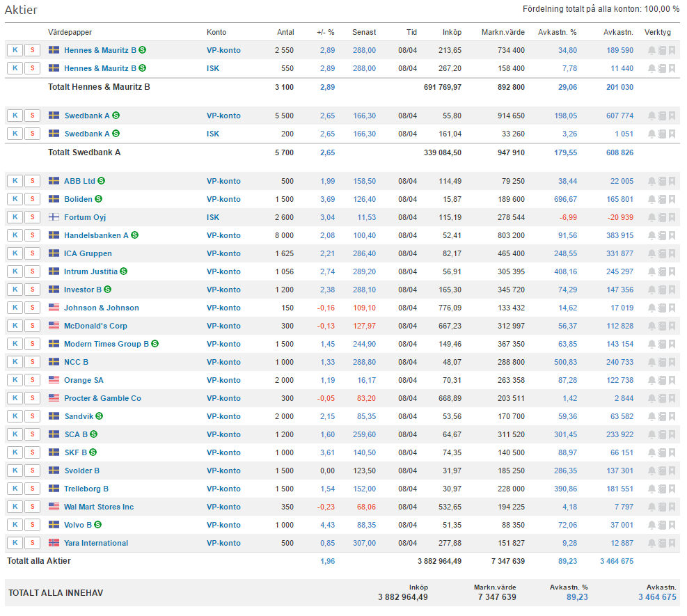
Task: Click the US flag next to Johnson & Johnson
Action: 54,308
